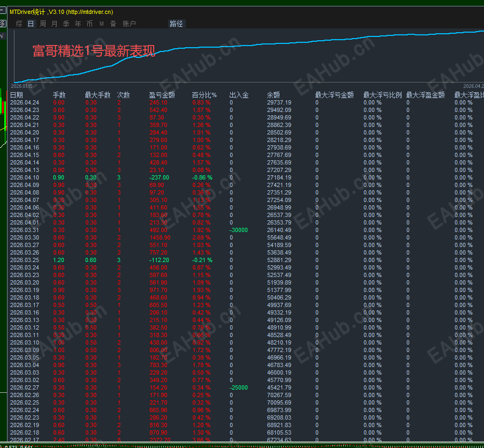
Task: Click the 最大浮盈金额 column header
Action: click(x=425, y=95)
